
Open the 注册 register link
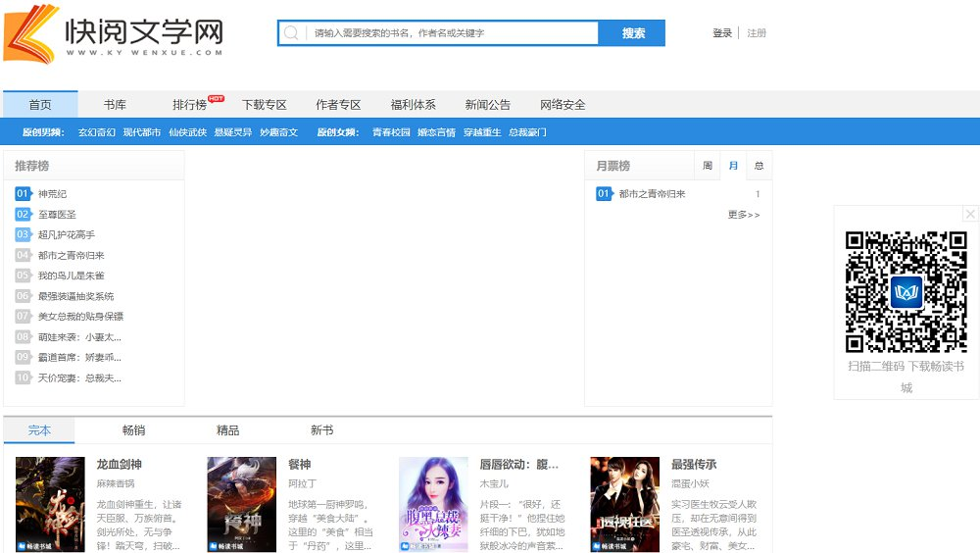(757, 33)
